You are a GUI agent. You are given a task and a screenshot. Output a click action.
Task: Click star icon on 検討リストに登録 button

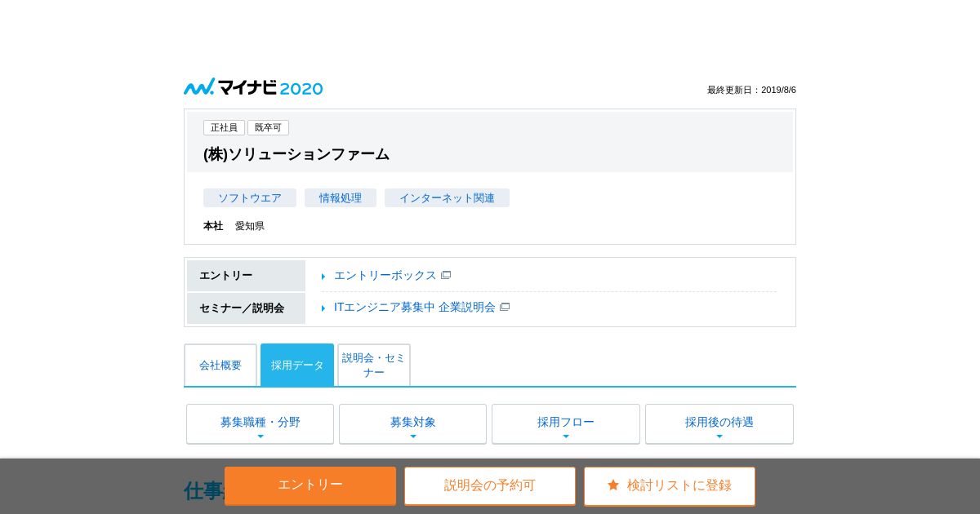tap(613, 485)
